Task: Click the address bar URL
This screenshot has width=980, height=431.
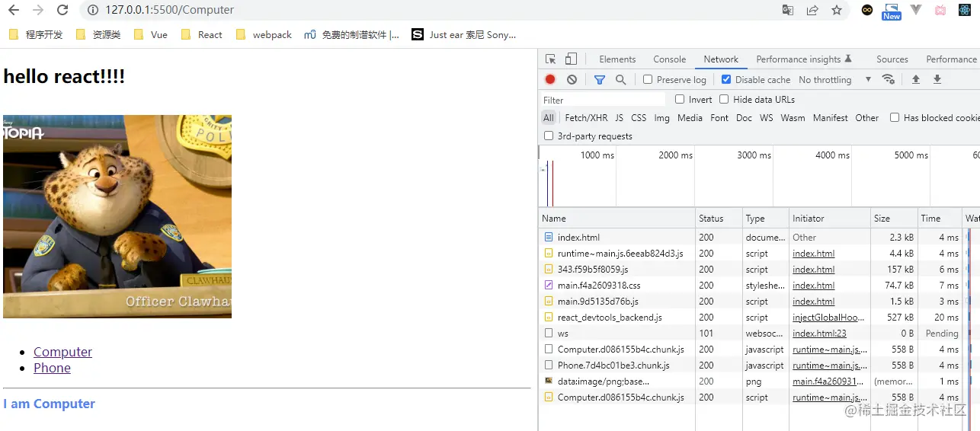Action: pos(170,10)
